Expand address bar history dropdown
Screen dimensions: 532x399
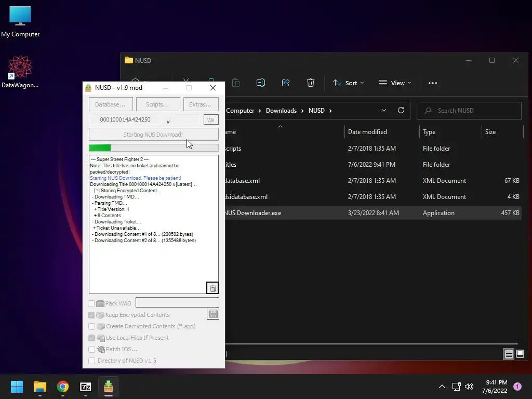(x=384, y=110)
